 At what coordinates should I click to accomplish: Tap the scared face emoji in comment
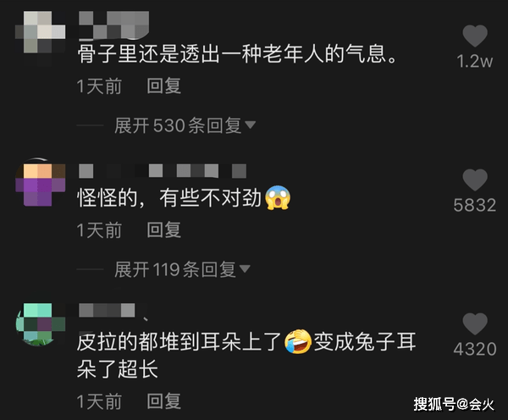click(x=278, y=197)
